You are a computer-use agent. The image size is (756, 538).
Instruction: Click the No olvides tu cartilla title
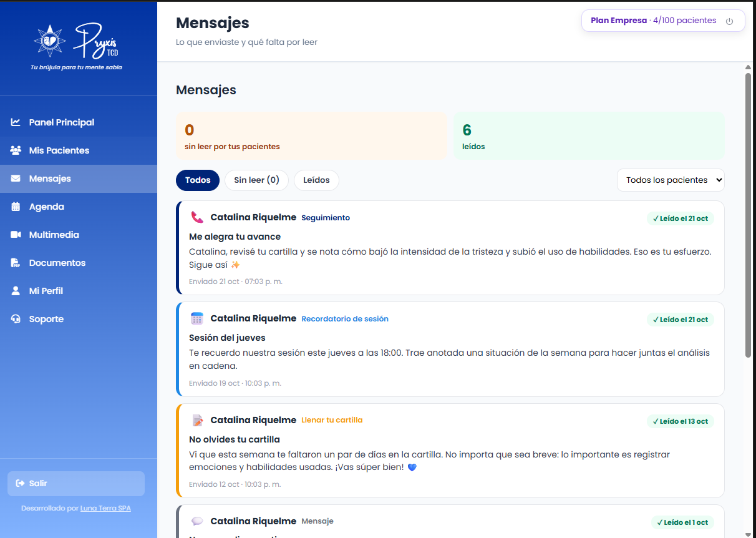[x=235, y=439]
